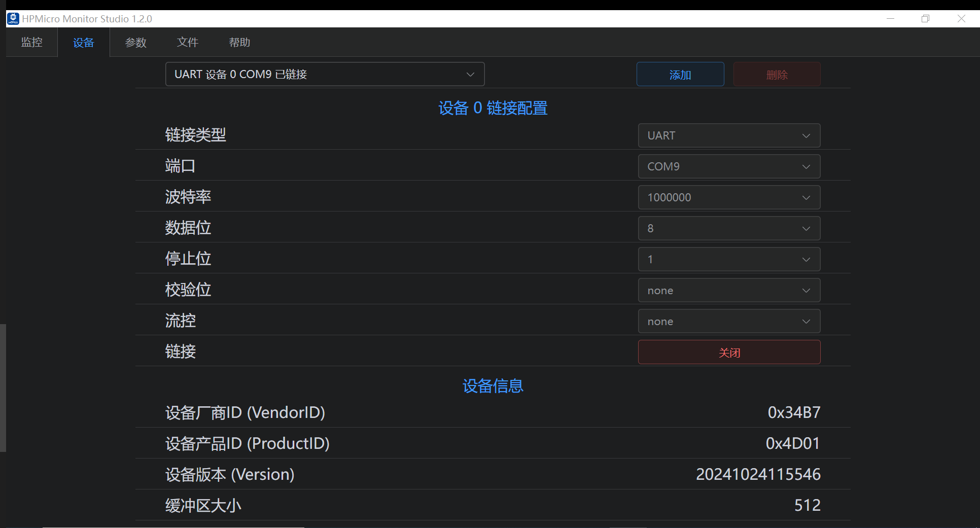The width and height of the screenshot is (980, 528).
Task: Click the 波特率 label
Action: (188, 197)
